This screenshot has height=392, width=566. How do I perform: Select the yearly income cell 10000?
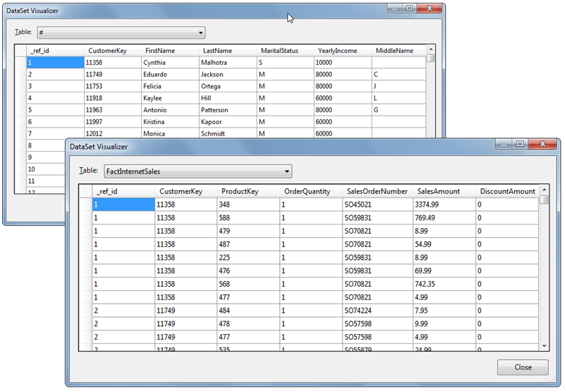(343, 63)
